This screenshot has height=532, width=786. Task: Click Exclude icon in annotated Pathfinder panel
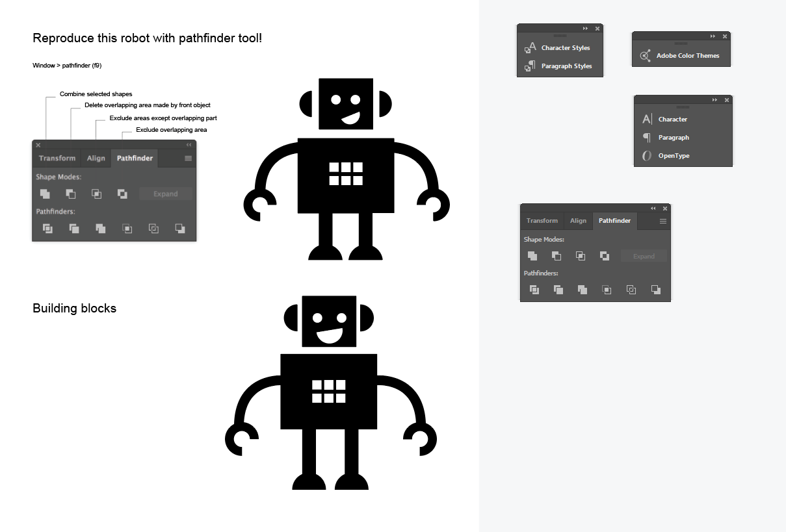pyautogui.click(x=122, y=194)
